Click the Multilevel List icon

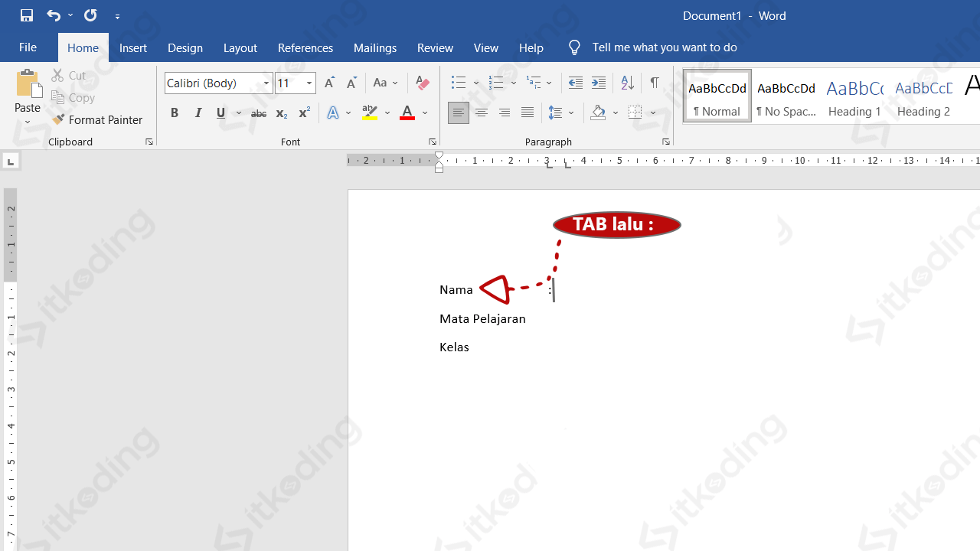coord(534,83)
